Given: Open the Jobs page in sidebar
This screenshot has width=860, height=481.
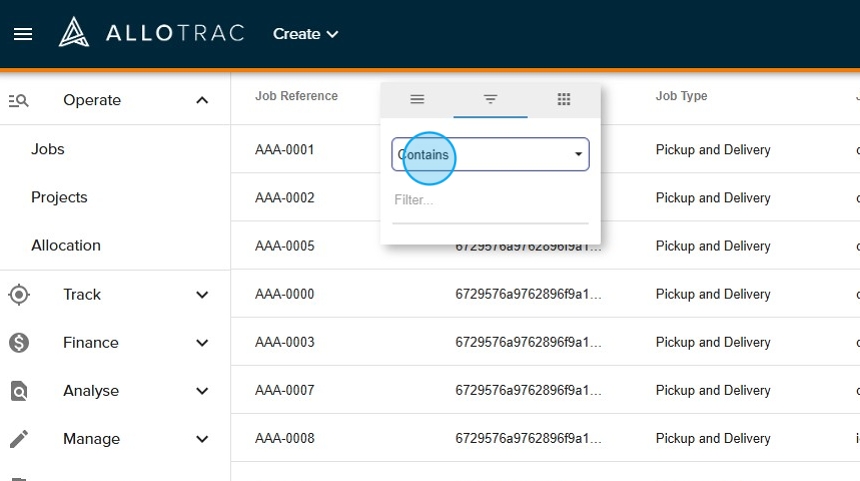Looking at the screenshot, I should click(x=48, y=149).
